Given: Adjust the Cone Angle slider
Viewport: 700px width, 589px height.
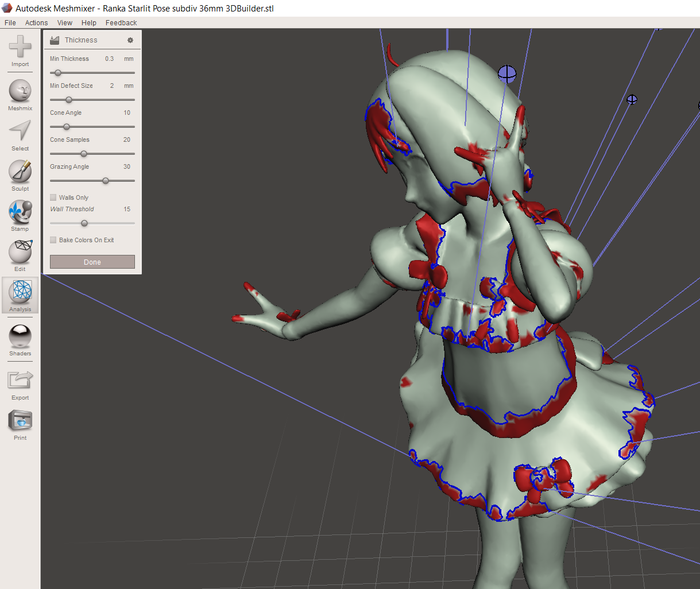Looking at the screenshot, I should (92, 127).
